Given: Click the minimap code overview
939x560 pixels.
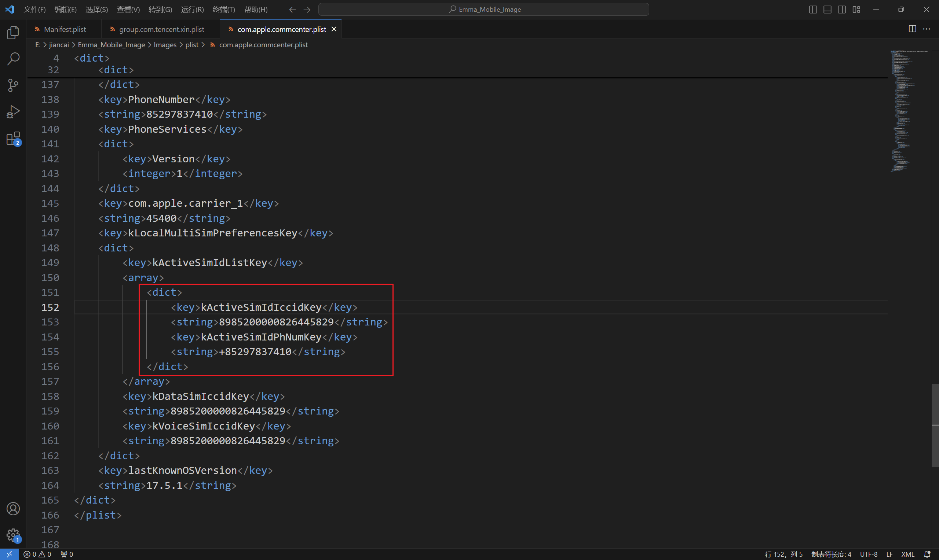Looking at the screenshot, I should click(909, 111).
